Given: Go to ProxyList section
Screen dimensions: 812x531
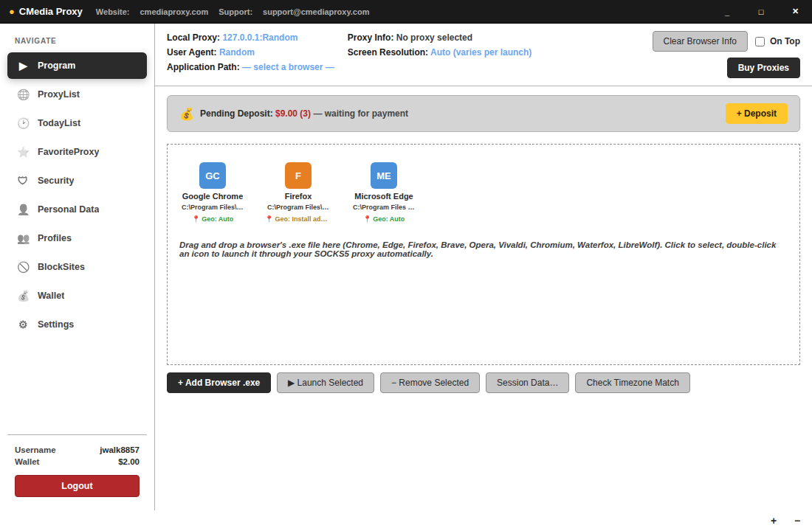Looking at the screenshot, I should click(x=58, y=94).
